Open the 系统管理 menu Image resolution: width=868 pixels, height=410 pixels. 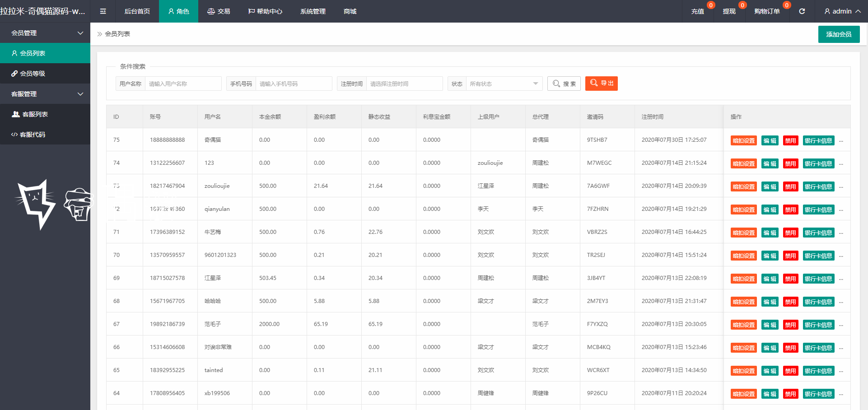pos(313,11)
